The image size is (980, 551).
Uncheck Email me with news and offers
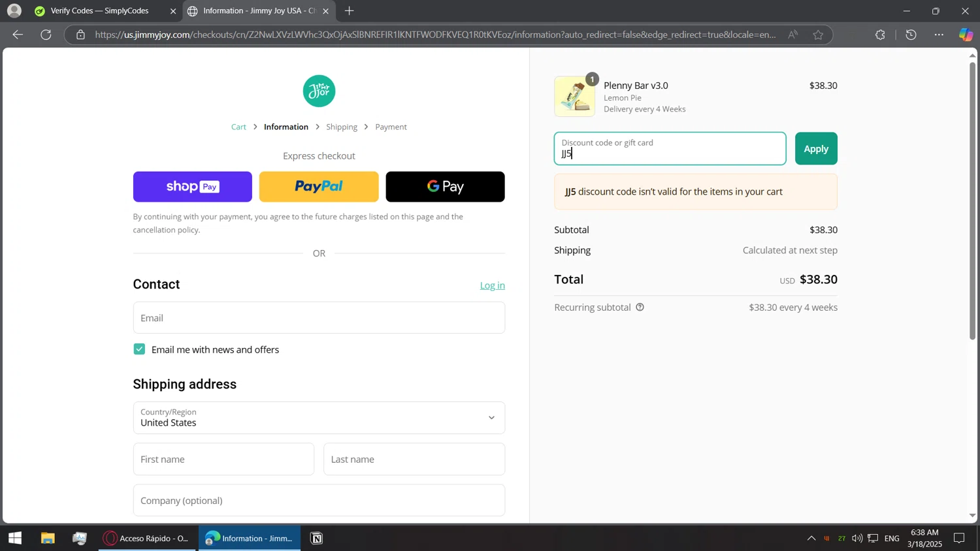[139, 349]
